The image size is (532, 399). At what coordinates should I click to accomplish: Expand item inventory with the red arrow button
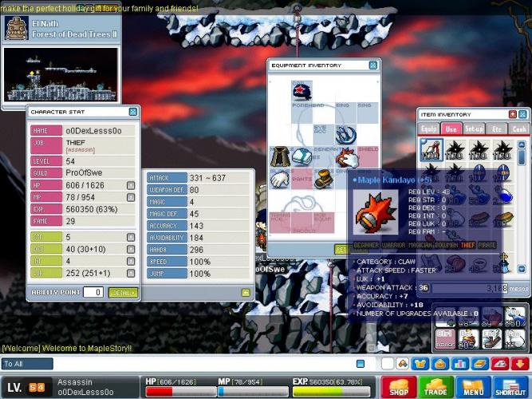point(513,114)
